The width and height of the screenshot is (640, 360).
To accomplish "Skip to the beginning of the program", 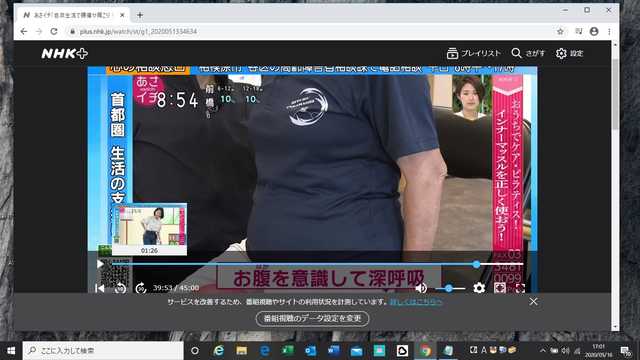I will click(x=100, y=288).
